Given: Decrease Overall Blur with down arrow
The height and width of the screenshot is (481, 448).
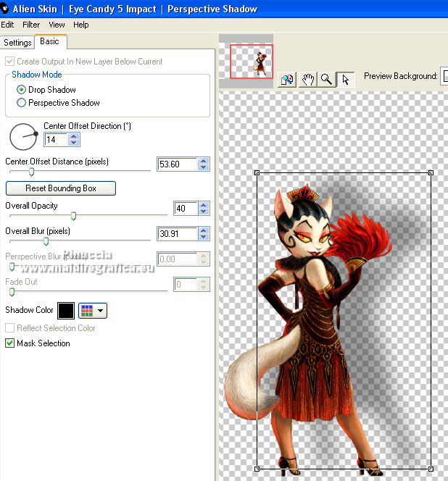Looking at the screenshot, I should point(203,237).
